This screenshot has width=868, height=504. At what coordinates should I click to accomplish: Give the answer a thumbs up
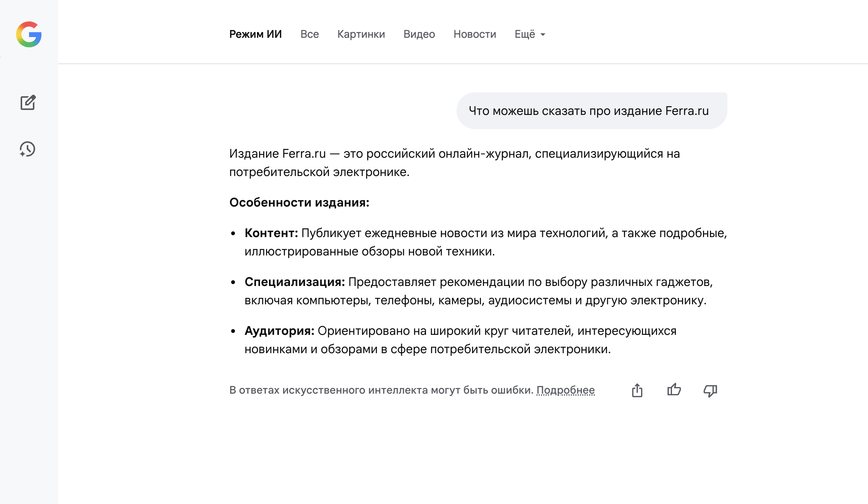[x=674, y=390]
